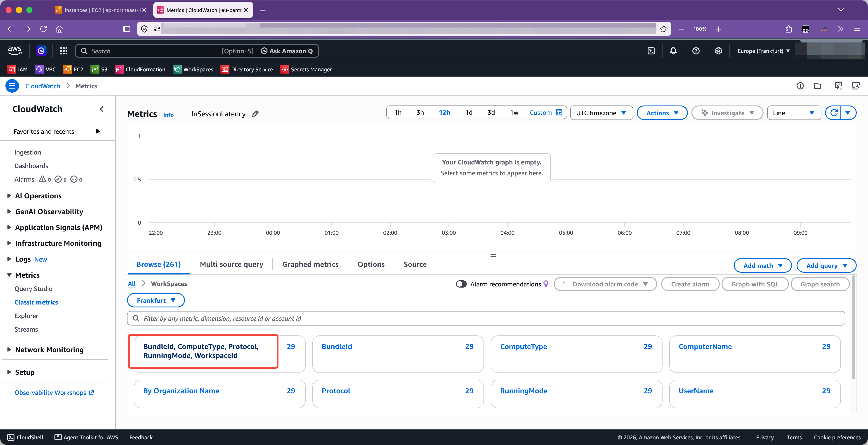Viewport: 868px width, 445px height.
Task: Open the UTC timezone dropdown
Action: pyautogui.click(x=601, y=113)
